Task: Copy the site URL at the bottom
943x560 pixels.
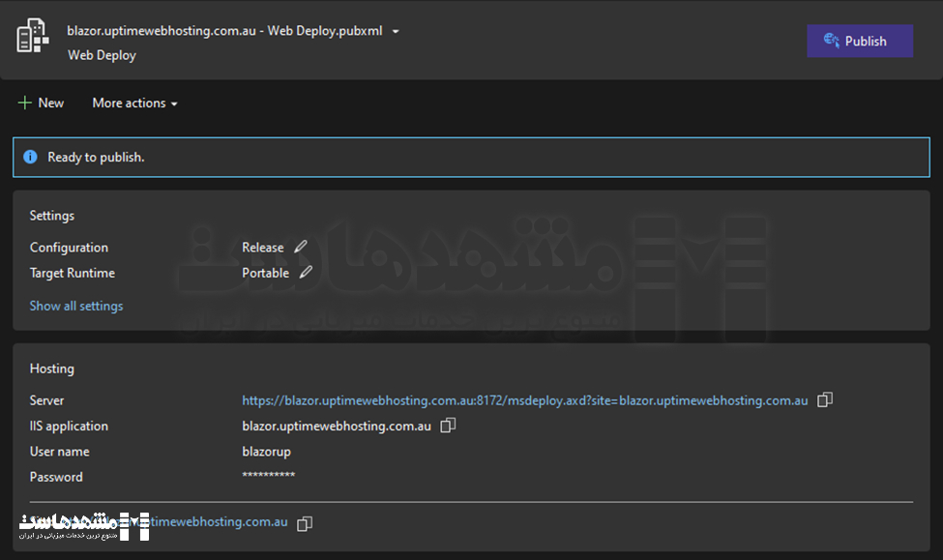Action: tap(305, 523)
